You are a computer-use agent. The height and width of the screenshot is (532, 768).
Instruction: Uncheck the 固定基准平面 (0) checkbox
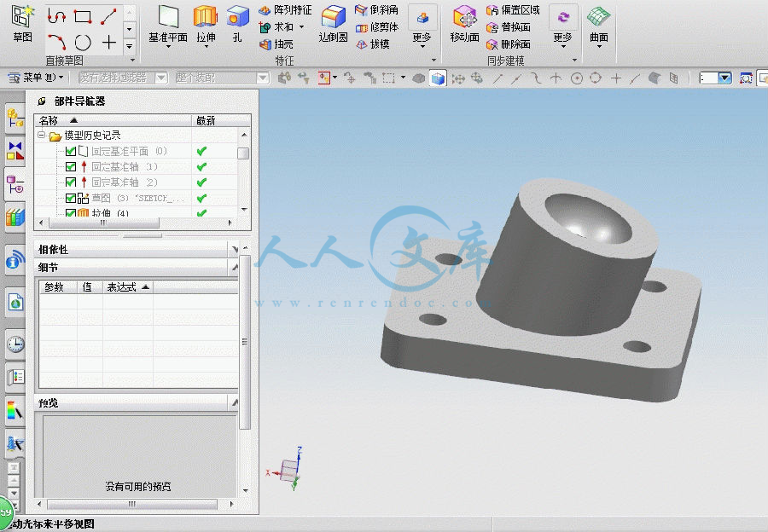click(x=71, y=151)
